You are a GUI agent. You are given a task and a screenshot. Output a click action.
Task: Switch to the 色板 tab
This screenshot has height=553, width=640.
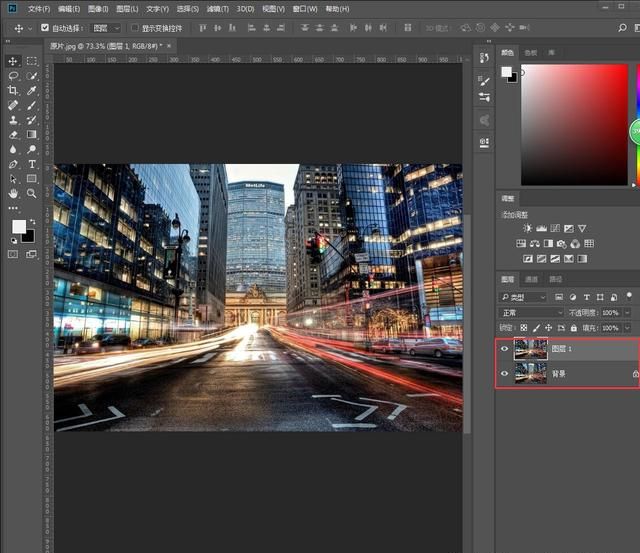pos(530,53)
